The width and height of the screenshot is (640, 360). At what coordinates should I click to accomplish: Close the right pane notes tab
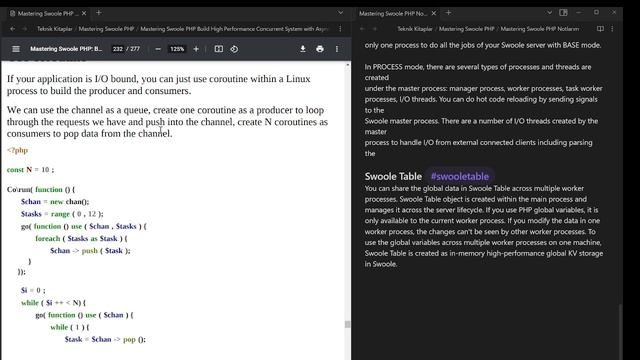tap(434, 13)
